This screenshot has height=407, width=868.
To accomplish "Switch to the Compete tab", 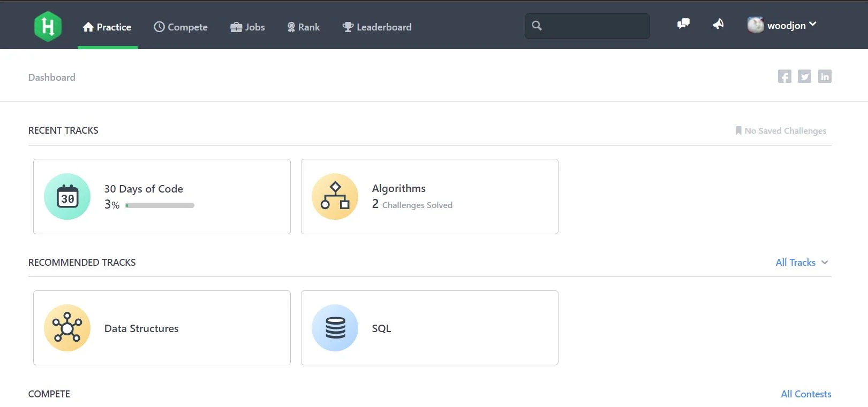I will [x=180, y=27].
